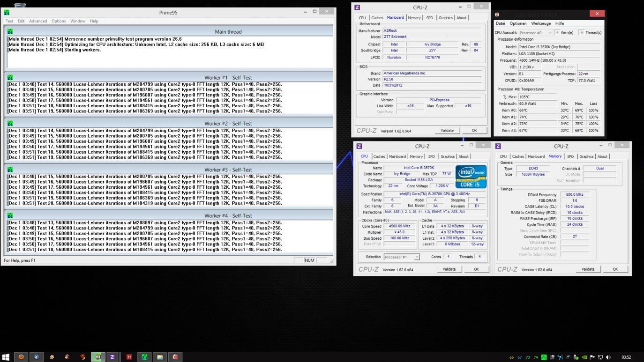Click the system clock showing 03:52

(x=626, y=357)
